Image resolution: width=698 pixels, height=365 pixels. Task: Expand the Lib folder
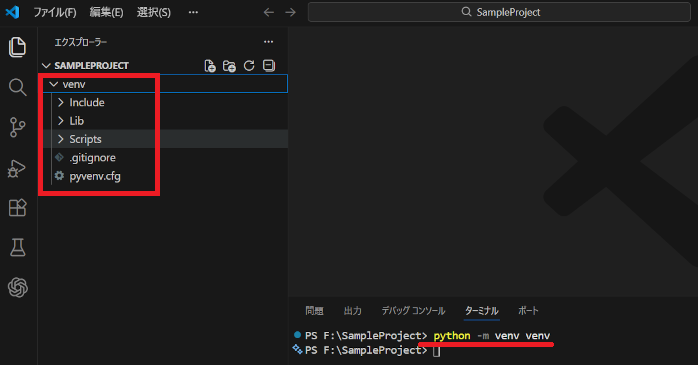tap(61, 121)
